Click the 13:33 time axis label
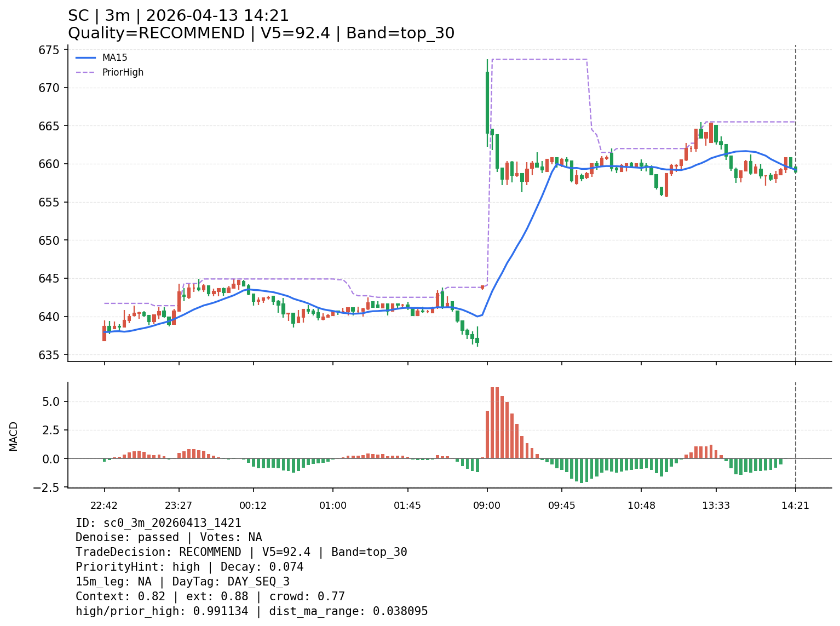This screenshot has width=840, height=626. 716,506
